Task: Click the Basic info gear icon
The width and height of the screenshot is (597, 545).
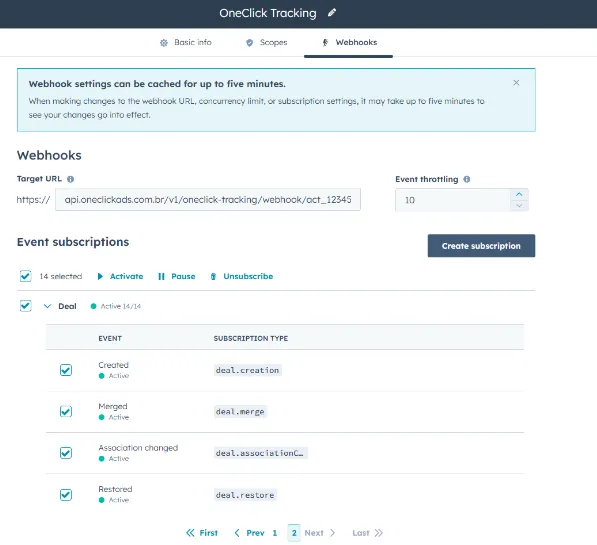Action: tap(164, 43)
